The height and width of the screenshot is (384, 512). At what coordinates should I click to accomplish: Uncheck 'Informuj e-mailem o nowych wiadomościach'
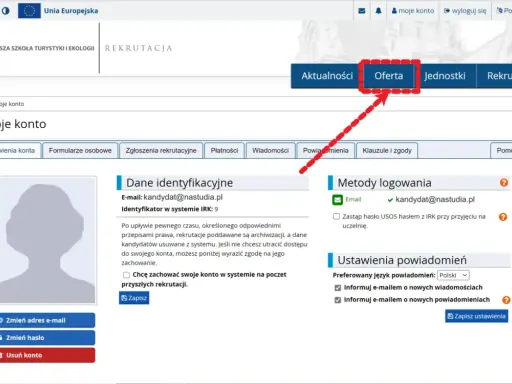(x=338, y=288)
